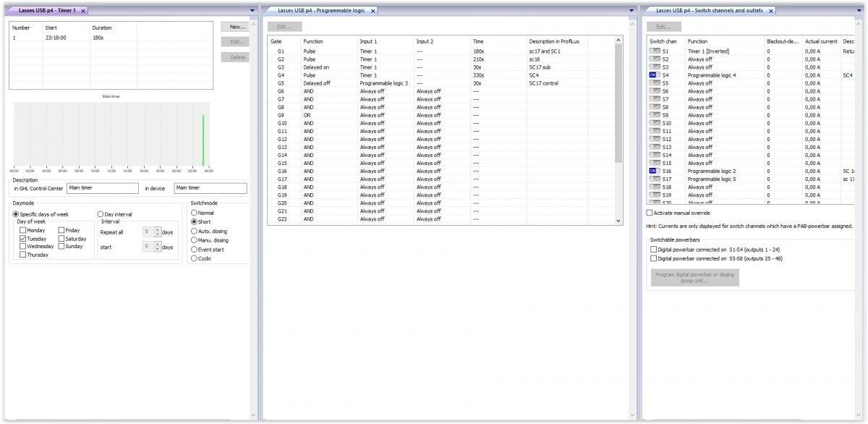Click the off indicator icon for S1

tap(654, 51)
